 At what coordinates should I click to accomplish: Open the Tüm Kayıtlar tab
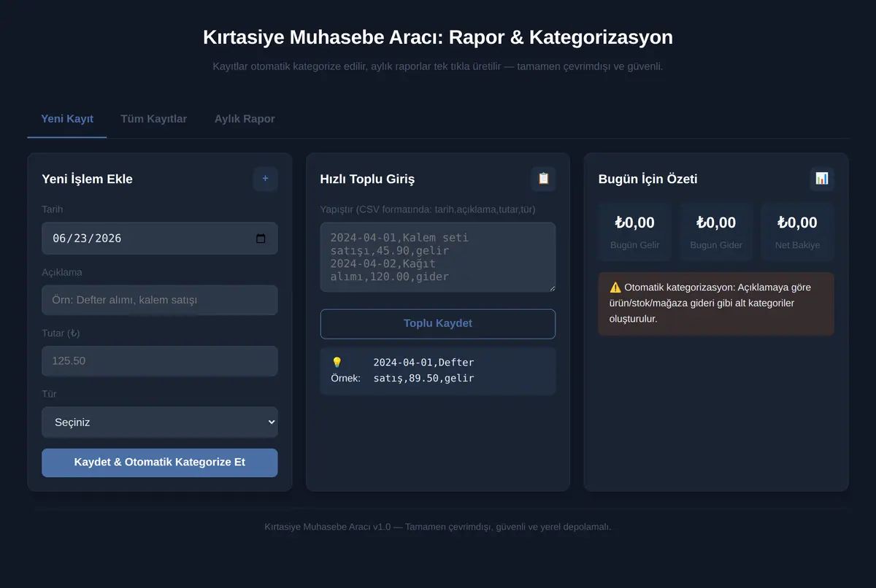point(153,119)
